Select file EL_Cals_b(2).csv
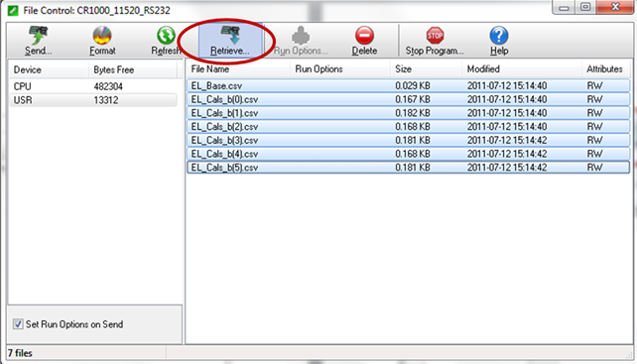The image size is (637, 364). tap(408, 127)
